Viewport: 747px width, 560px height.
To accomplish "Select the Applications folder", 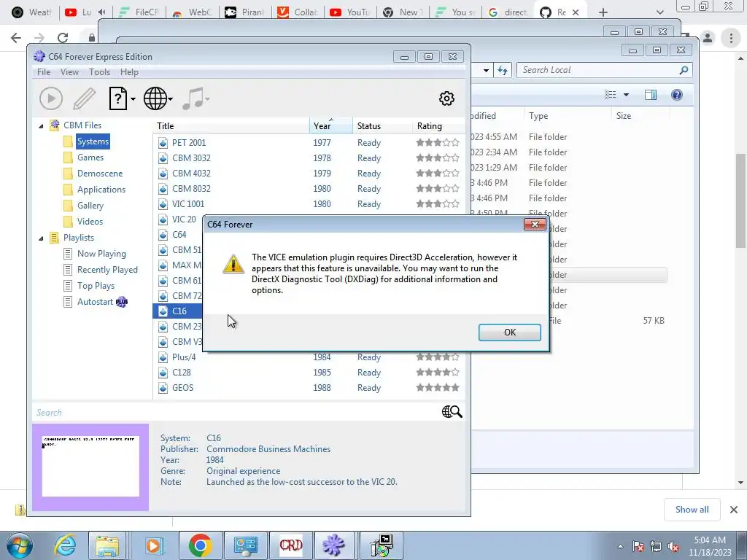I will pyautogui.click(x=101, y=190).
